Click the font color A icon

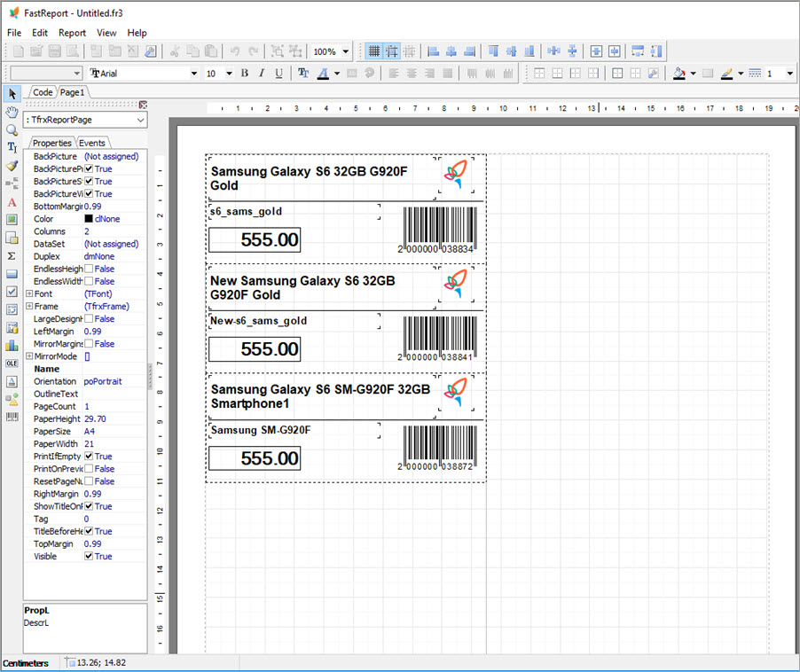tap(323, 74)
